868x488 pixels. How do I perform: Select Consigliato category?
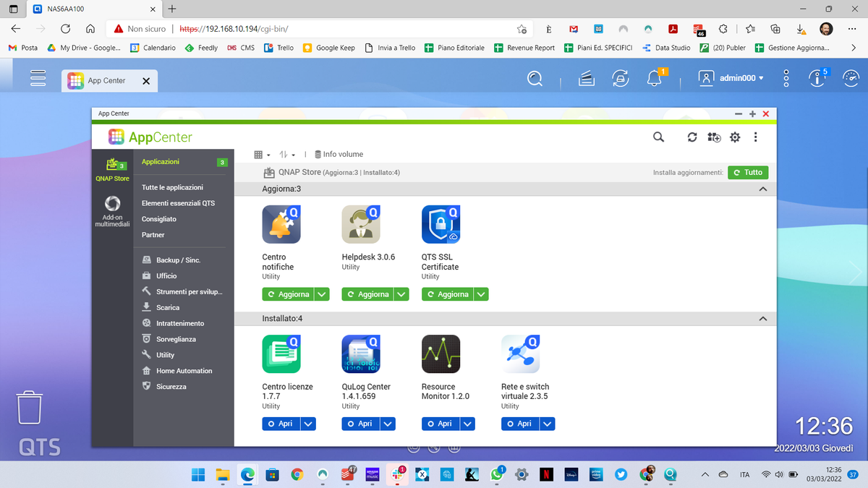[159, 219]
